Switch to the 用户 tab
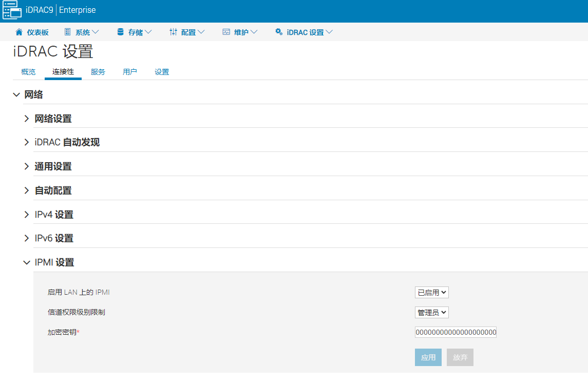Screen dimensions: 588x383 [130, 72]
